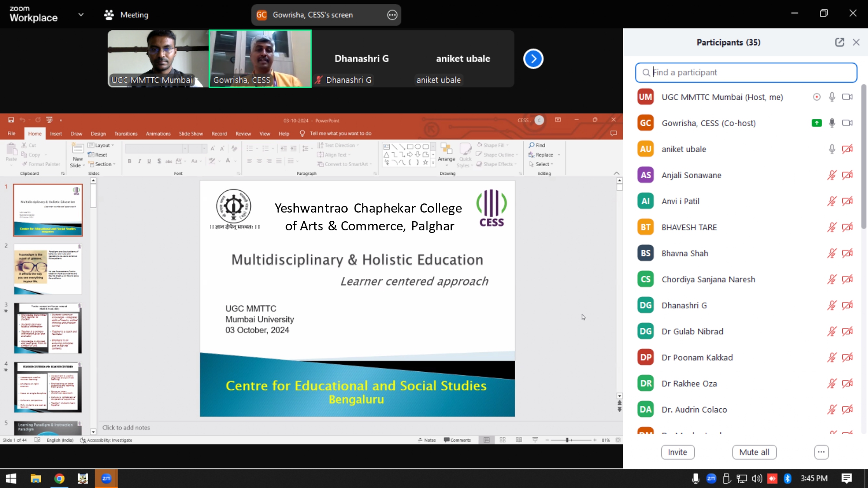Unmute Anjali Sonawane microphone
The image size is (868, 488).
click(832, 175)
